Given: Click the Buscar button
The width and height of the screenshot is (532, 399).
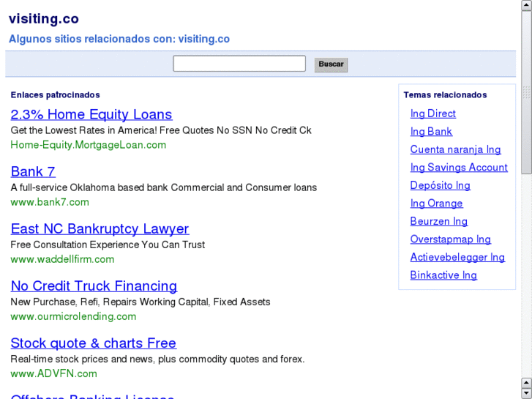Looking at the screenshot, I should (331, 64).
